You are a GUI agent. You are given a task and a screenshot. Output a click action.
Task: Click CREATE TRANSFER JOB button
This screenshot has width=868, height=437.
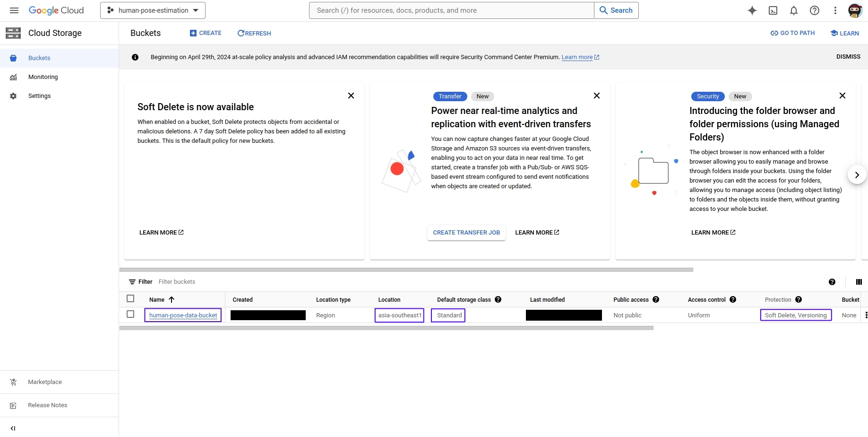coord(466,233)
